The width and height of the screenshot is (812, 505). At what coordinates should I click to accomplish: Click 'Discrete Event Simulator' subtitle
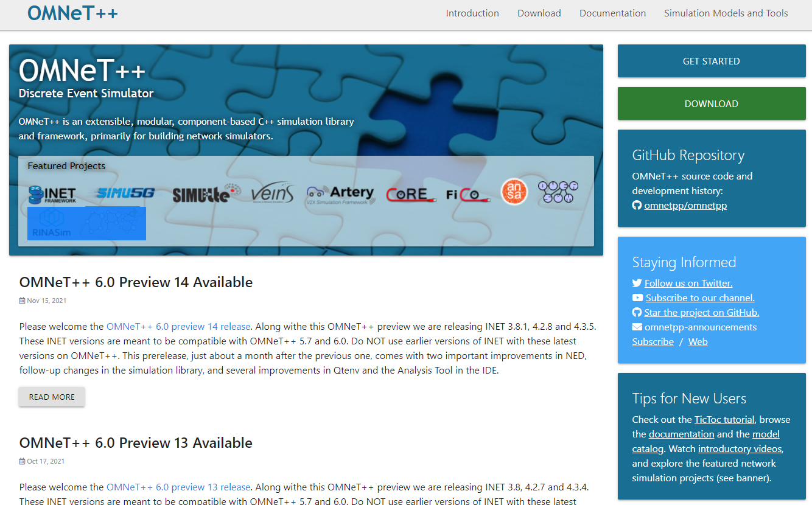tap(86, 93)
